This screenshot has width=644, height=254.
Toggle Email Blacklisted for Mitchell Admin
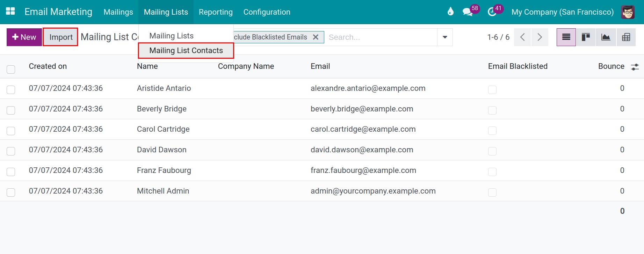(492, 193)
